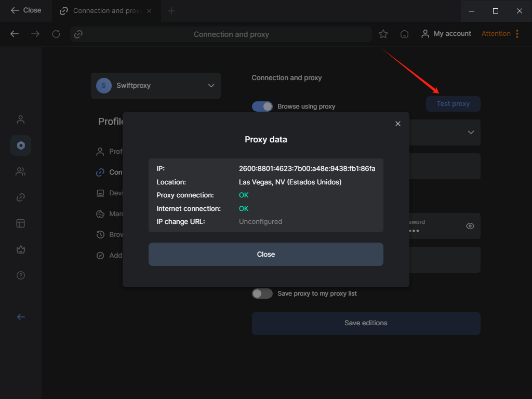Open the profiles hexagon sidebar icon
The image size is (532, 399).
coord(21,145)
